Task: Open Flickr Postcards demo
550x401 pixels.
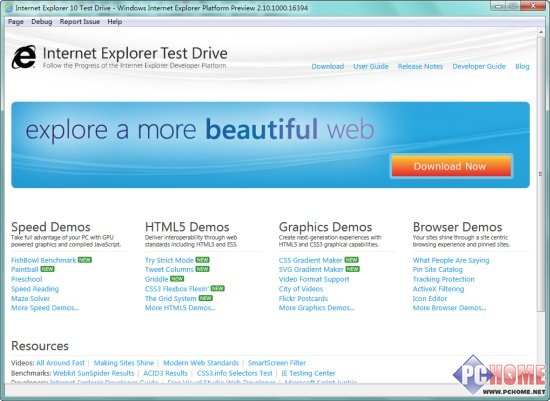Action: [x=303, y=299]
